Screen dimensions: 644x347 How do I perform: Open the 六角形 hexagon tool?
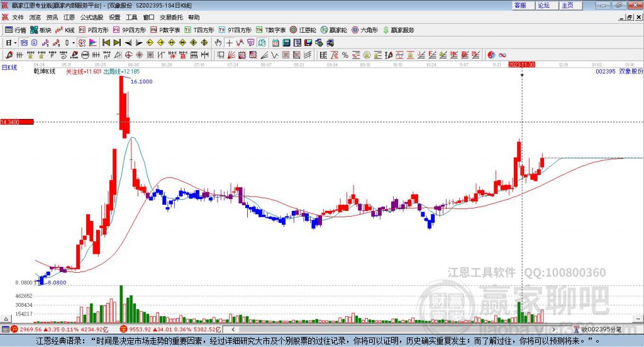tap(365, 30)
